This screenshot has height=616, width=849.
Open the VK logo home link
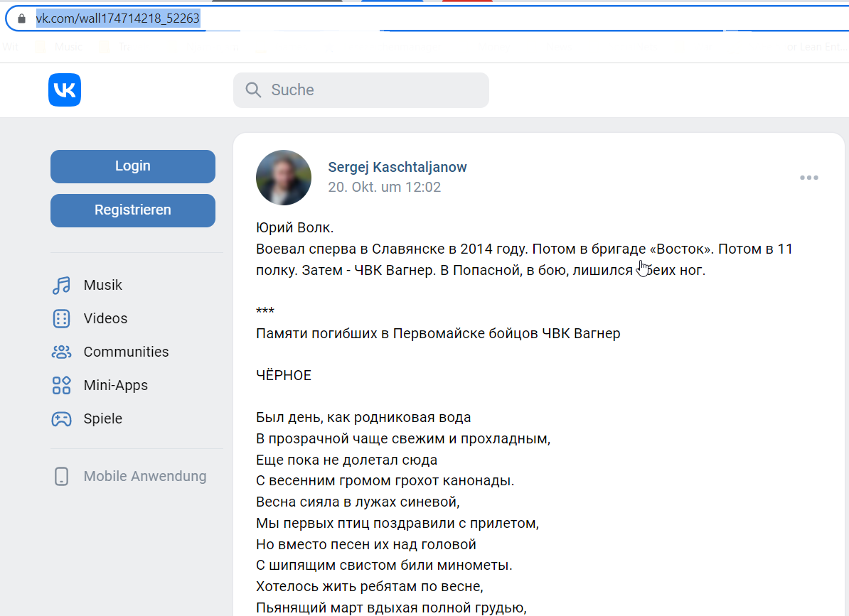click(x=65, y=90)
